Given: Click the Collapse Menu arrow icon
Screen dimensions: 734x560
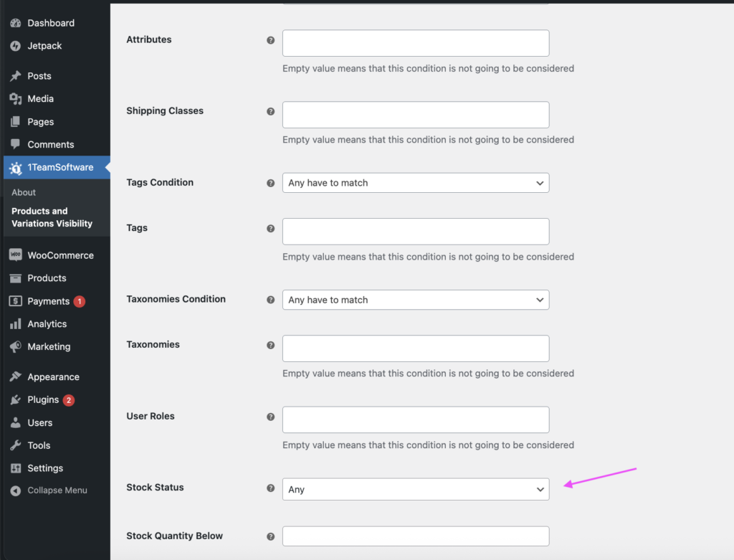Looking at the screenshot, I should 16,490.
